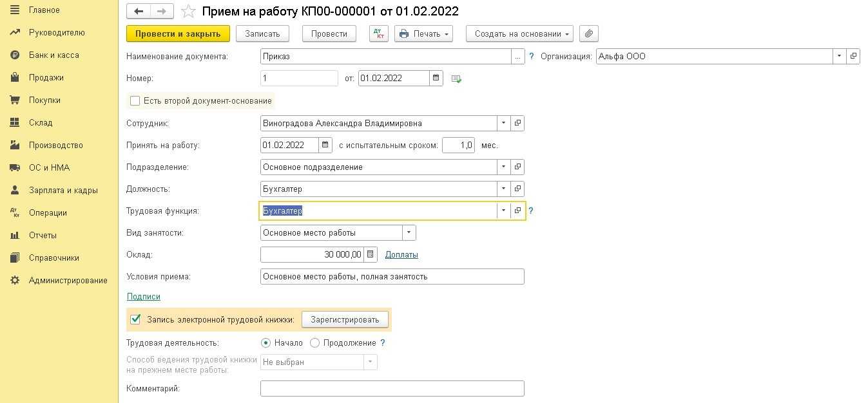Open the Отчеты bar chart icon

click(15, 236)
